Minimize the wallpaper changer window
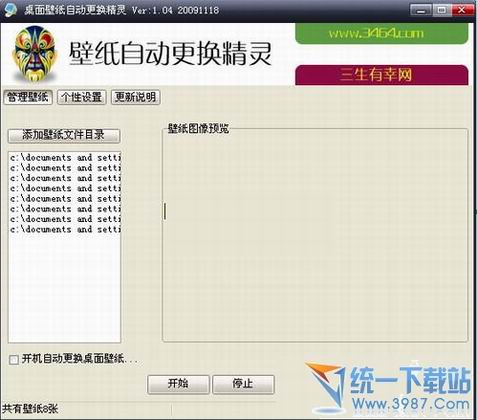Image resolution: width=477 pixels, height=420 pixels. pyautogui.click(x=421, y=10)
